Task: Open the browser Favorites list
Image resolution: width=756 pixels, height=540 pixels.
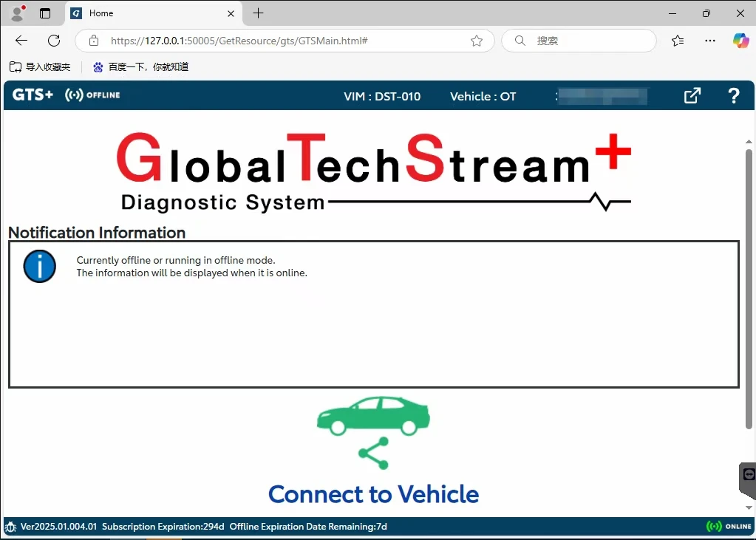Action: (x=678, y=41)
